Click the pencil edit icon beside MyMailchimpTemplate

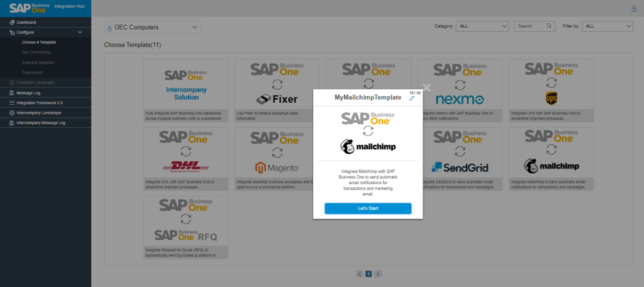pyautogui.click(x=412, y=98)
